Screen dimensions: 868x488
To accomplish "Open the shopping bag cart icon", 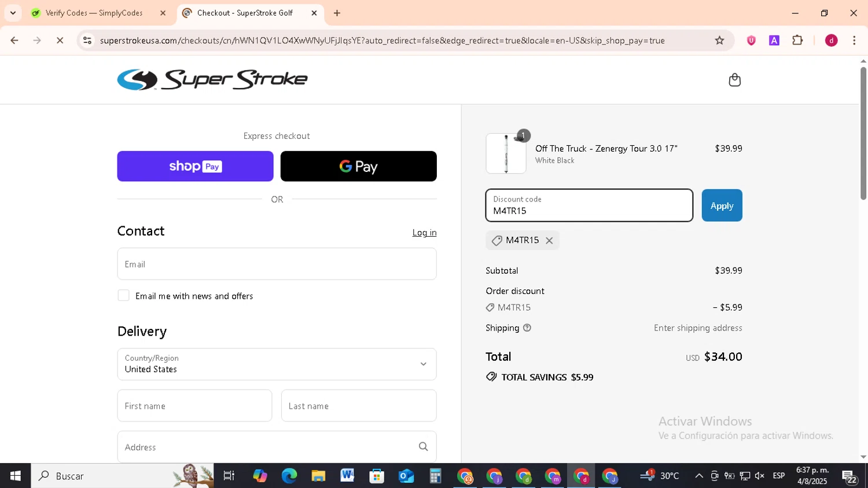I will (734, 80).
